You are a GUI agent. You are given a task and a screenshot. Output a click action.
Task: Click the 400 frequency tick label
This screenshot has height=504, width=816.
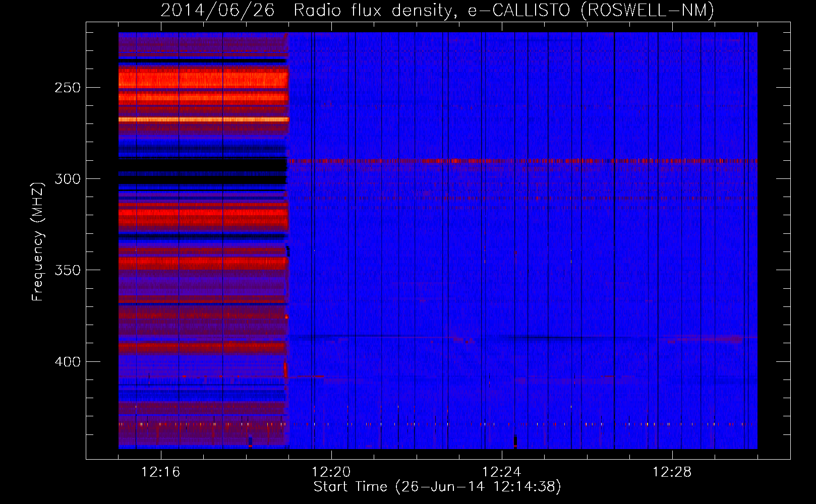[68, 362]
